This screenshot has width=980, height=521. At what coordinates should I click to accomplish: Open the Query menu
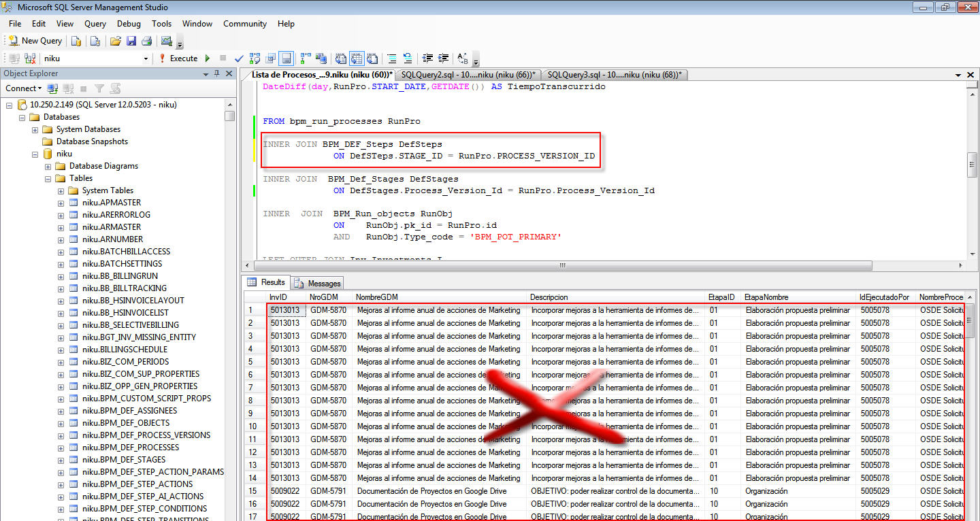pyautogui.click(x=95, y=23)
